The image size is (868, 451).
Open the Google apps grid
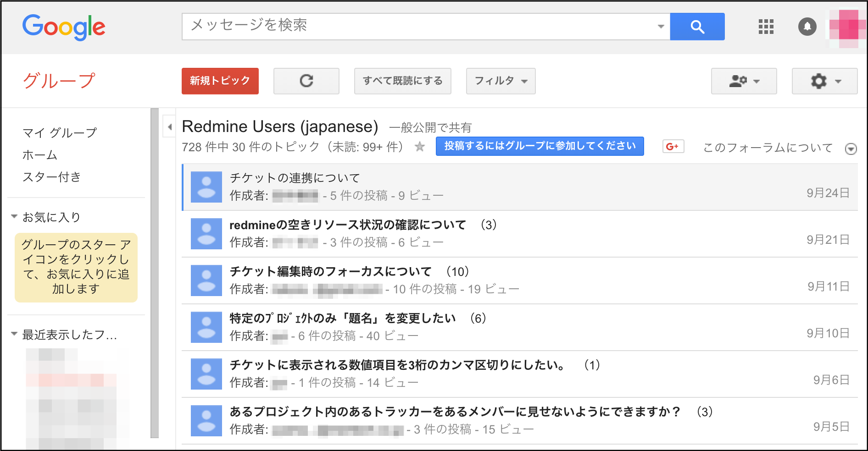(x=766, y=27)
